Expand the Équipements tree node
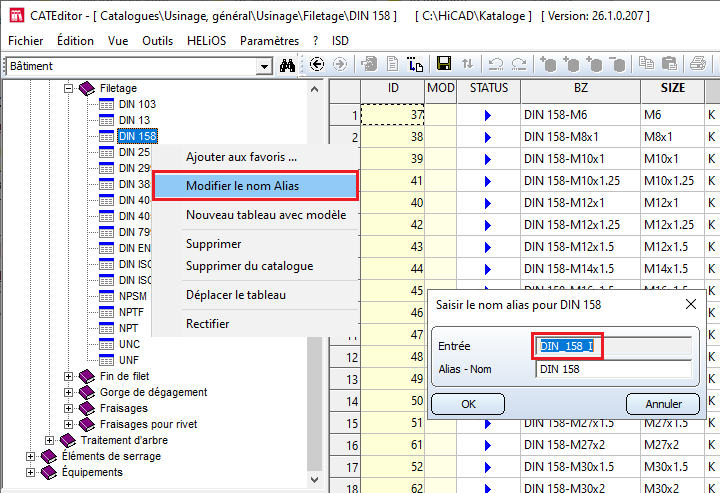The image size is (720, 493). coord(32,472)
